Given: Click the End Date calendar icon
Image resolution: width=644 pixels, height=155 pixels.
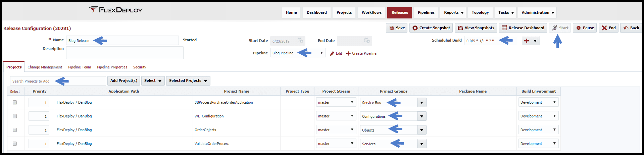Looking at the screenshot, I should pos(367,41).
